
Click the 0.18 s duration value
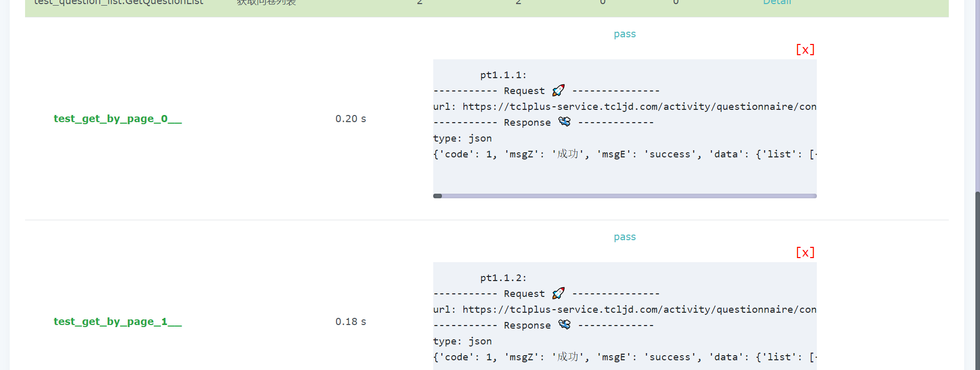click(350, 322)
